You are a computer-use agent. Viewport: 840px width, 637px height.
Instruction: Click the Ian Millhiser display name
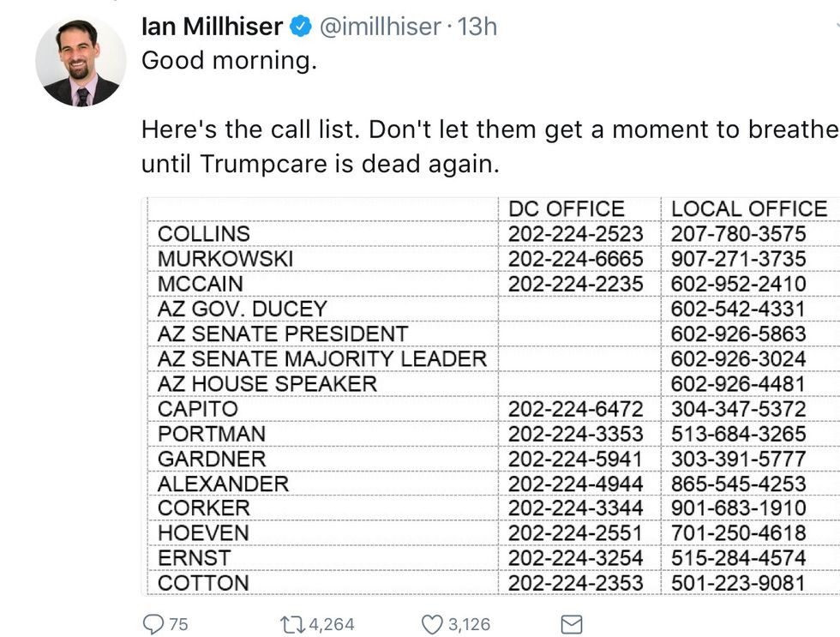[x=213, y=27]
